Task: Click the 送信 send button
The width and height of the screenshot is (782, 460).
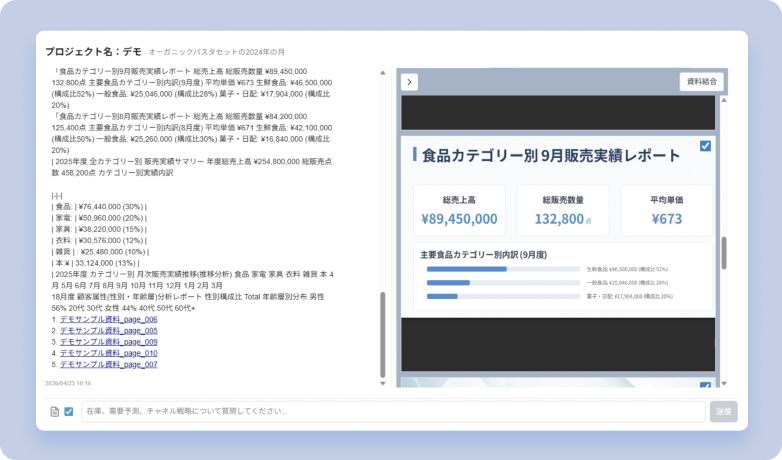Action: coord(724,412)
